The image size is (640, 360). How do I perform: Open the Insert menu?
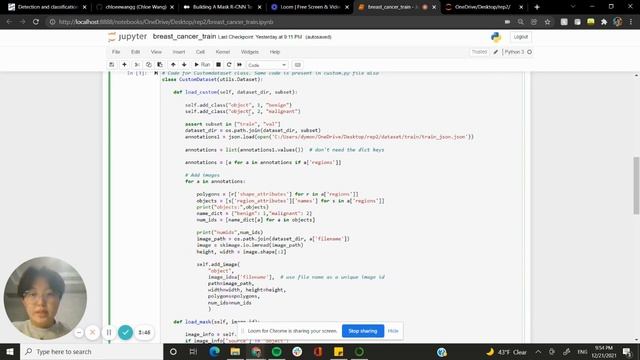pos(179,52)
